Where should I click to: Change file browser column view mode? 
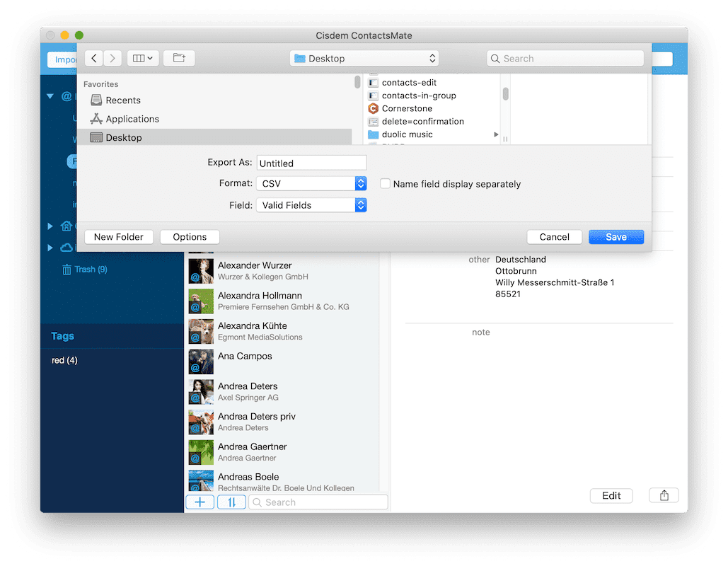(x=143, y=58)
